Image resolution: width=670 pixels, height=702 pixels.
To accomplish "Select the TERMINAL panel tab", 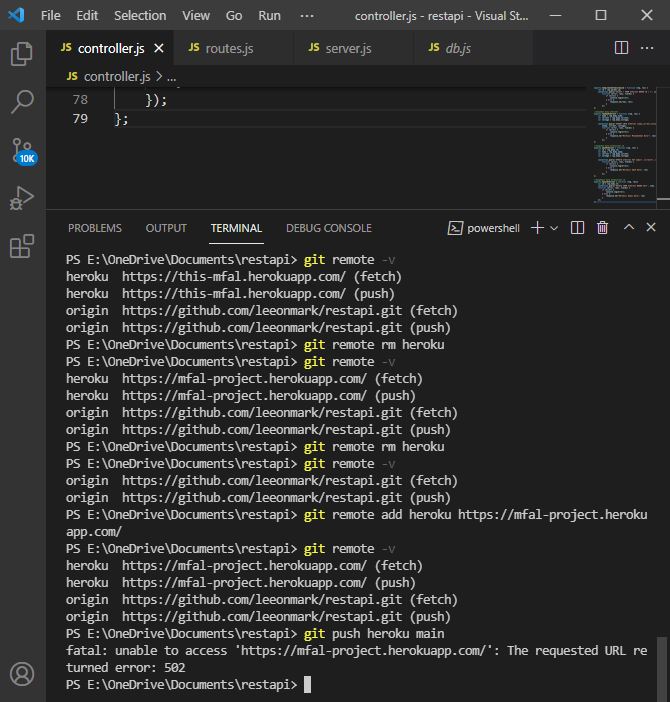I will coord(236,228).
